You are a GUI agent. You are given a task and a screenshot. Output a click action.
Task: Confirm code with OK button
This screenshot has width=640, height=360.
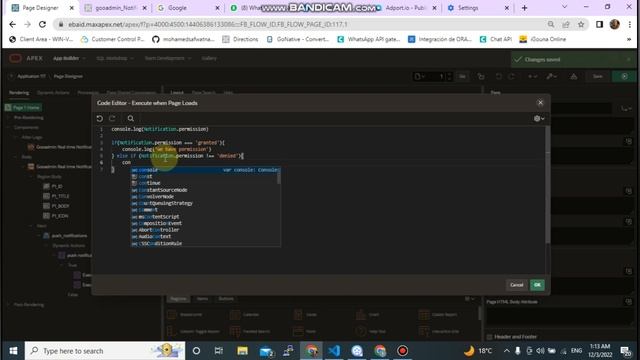(537, 285)
